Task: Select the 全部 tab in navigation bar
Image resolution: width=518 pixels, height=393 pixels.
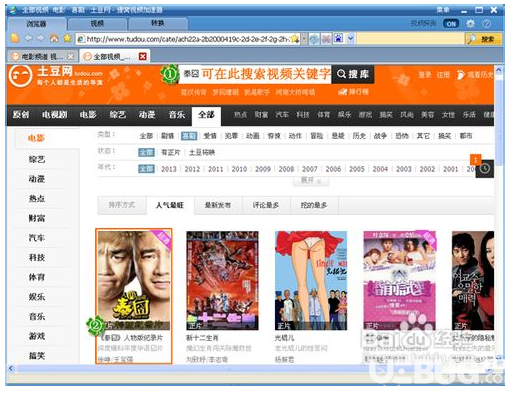Action: [206, 115]
